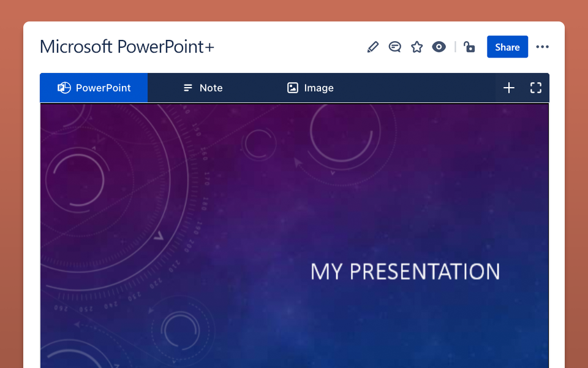The height and width of the screenshot is (368, 588).
Task: Switch to the PowerPoint tab
Action: (x=94, y=88)
